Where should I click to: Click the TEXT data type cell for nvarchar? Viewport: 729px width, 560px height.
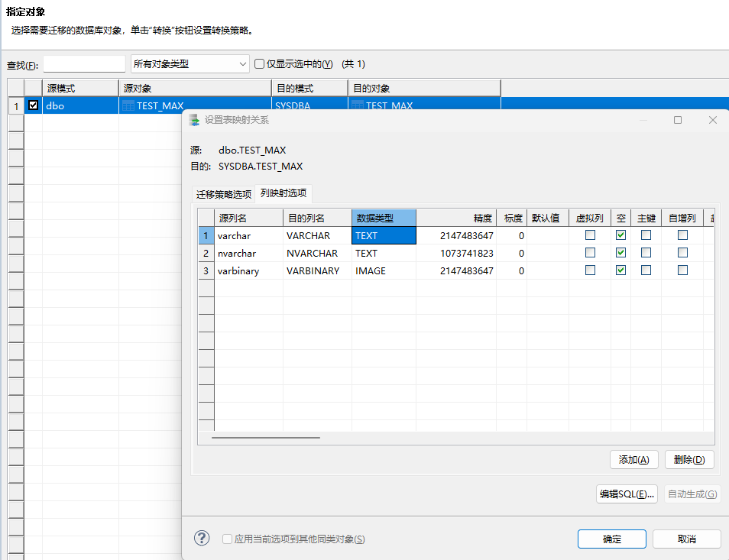point(384,254)
